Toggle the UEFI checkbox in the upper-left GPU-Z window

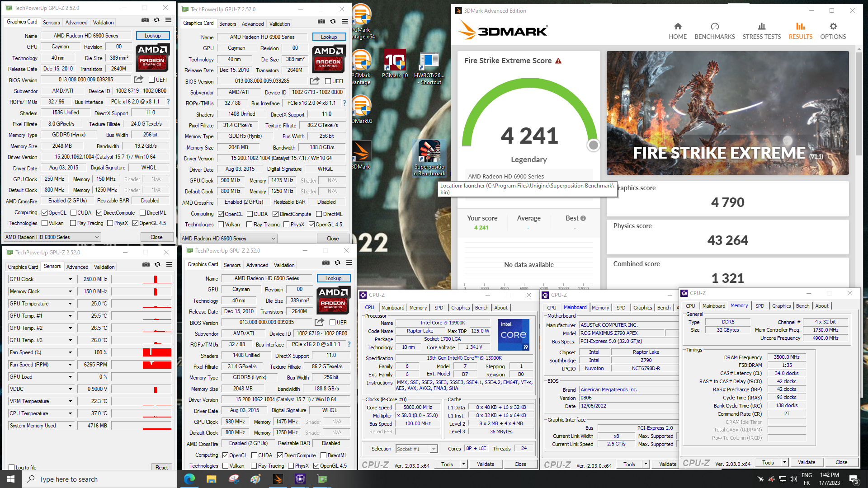coord(151,80)
